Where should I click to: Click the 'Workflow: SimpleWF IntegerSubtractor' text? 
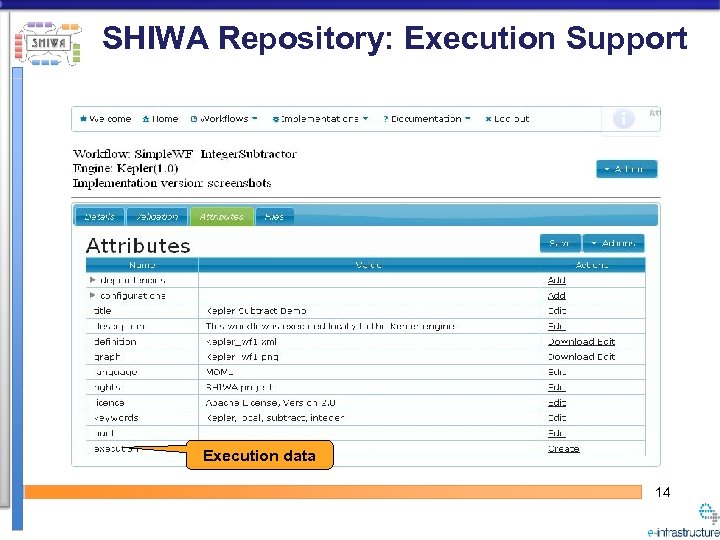pos(185,153)
